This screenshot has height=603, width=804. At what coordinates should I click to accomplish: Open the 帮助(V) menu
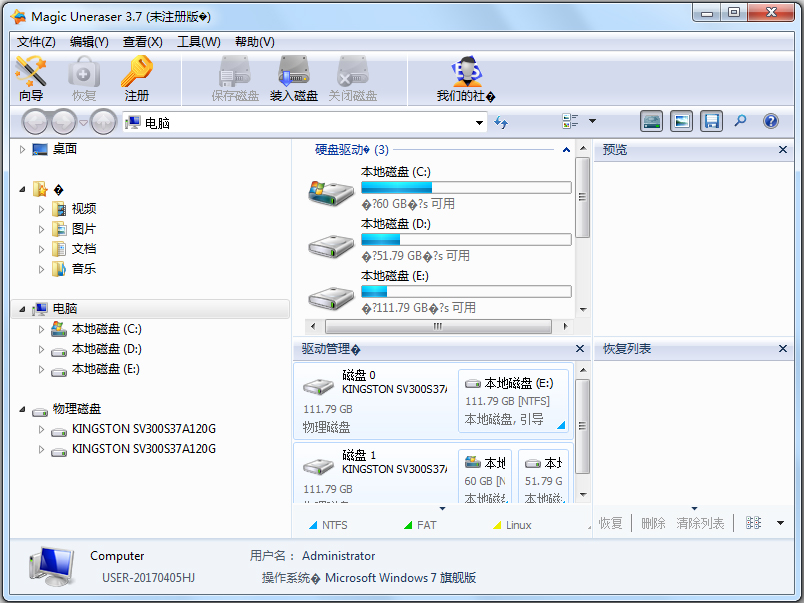point(254,42)
